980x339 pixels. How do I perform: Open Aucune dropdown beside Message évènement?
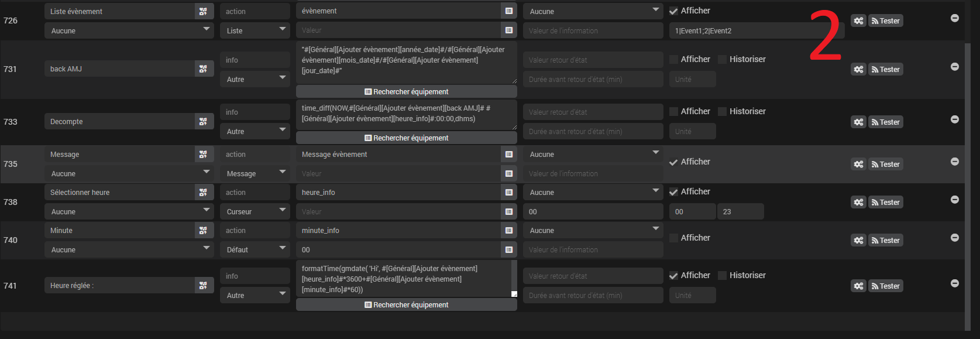click(593, 155)
